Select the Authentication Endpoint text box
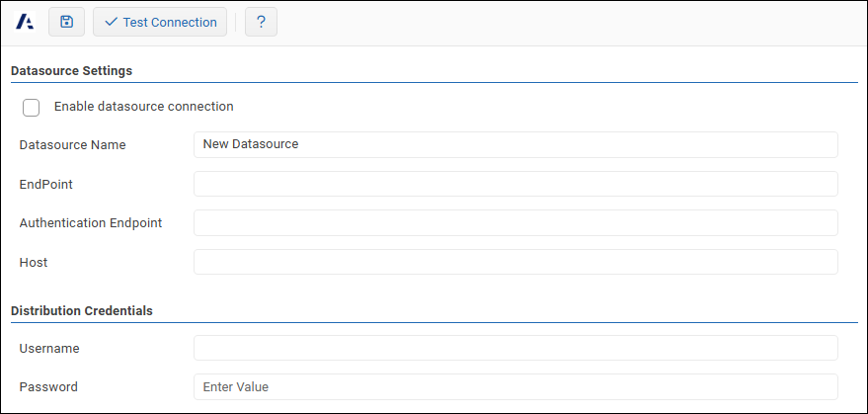The width and height of the screenshot is (868, 414). coord(515,223)
